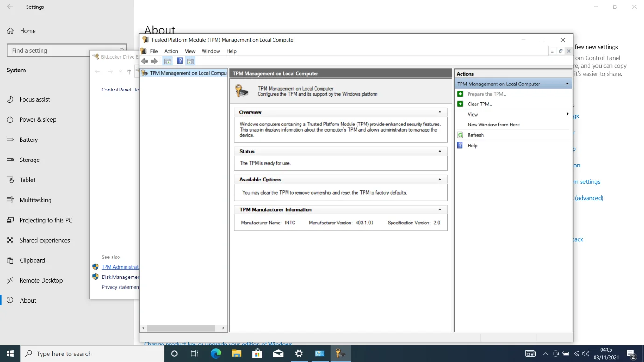Image resolution: width=644 pixels, height=362 pixels.
Task: Open the Battery settings page
Action: click(x=28, y=139)
